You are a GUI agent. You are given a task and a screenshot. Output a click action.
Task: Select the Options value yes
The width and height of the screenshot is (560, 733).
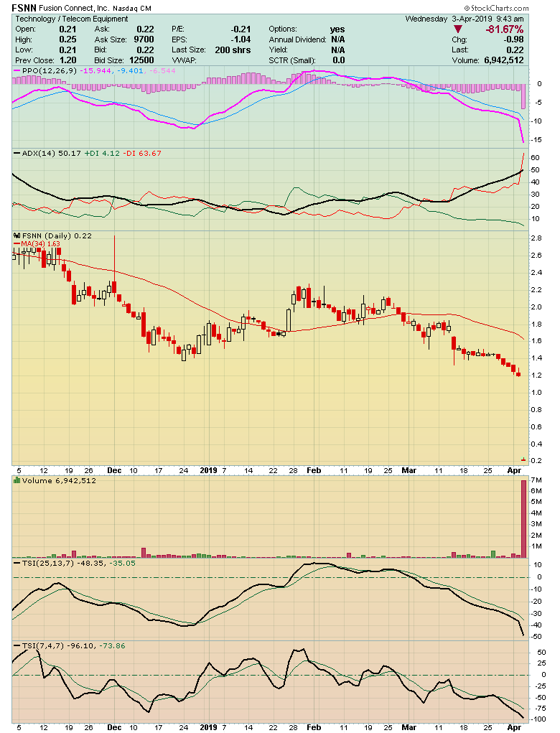click(337, 29)
